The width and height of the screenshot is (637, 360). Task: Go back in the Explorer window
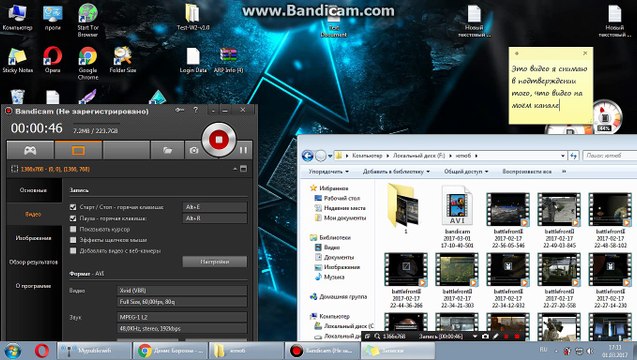click(x=308, y=156)
